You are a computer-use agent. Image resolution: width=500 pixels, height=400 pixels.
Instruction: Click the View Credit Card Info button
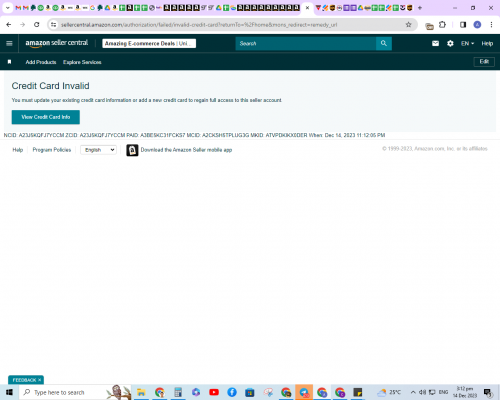click(x=46, y=117)
